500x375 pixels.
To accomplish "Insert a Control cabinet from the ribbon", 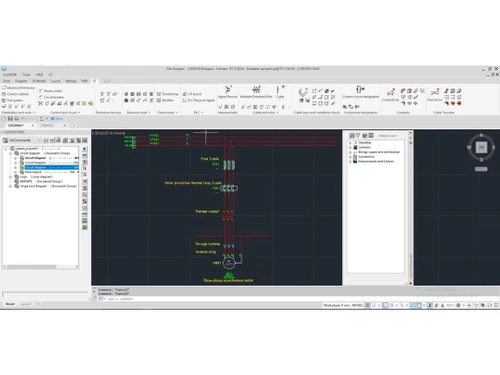I will pyautogui.click(x=15, y=94).
